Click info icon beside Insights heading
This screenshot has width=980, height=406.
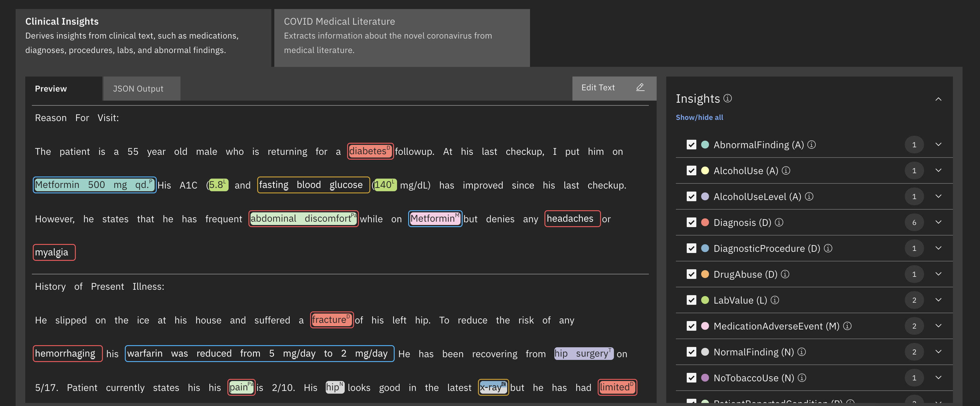click(727, 98)
